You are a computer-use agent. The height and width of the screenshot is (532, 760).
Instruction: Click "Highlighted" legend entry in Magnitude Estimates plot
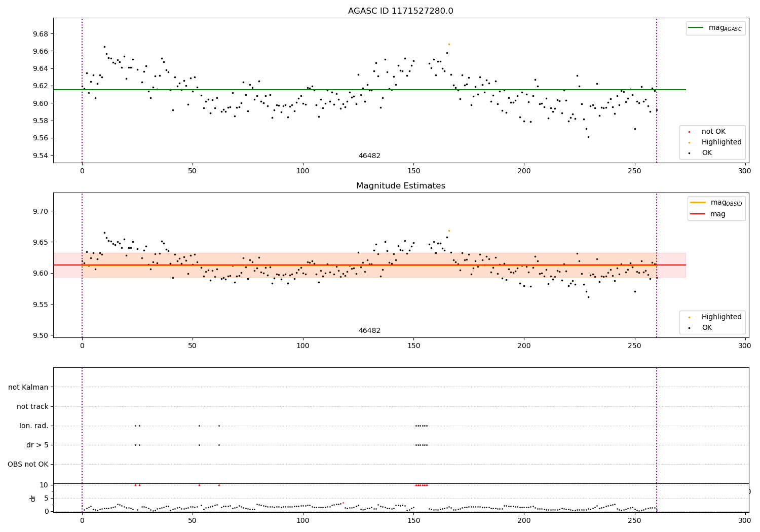(x=721, y=317)
